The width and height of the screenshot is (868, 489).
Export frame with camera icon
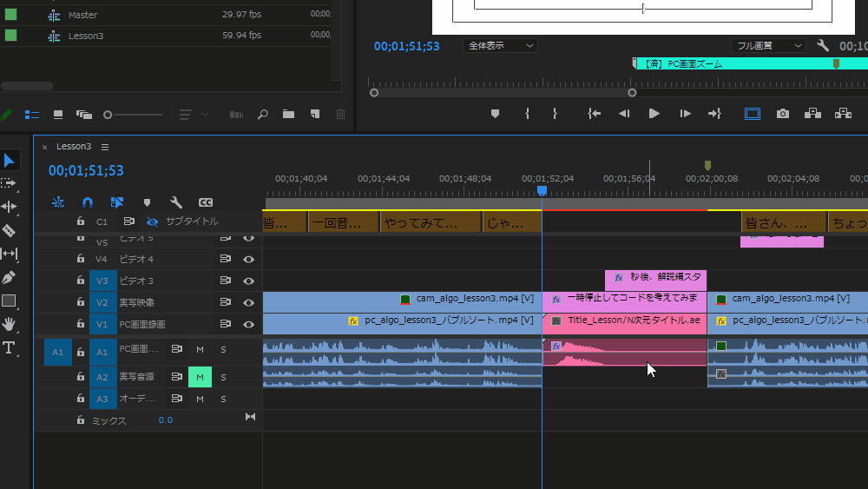(x=783, y=114)
